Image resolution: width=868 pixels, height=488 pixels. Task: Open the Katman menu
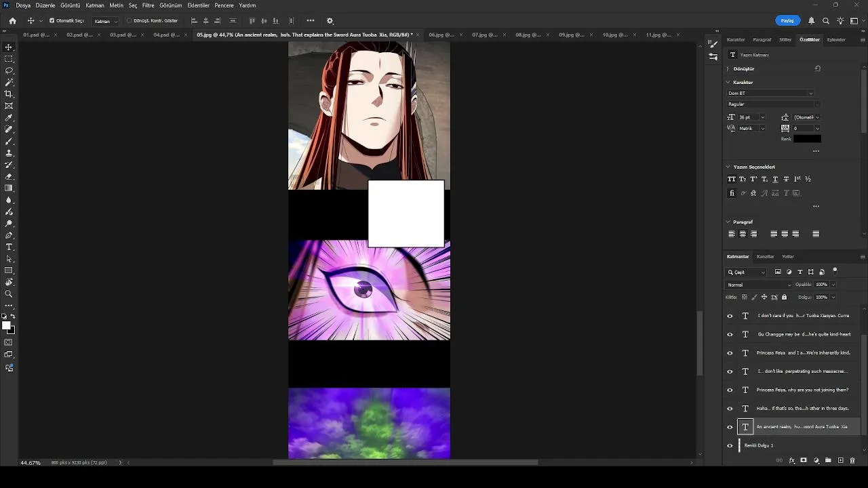(95, 5)
